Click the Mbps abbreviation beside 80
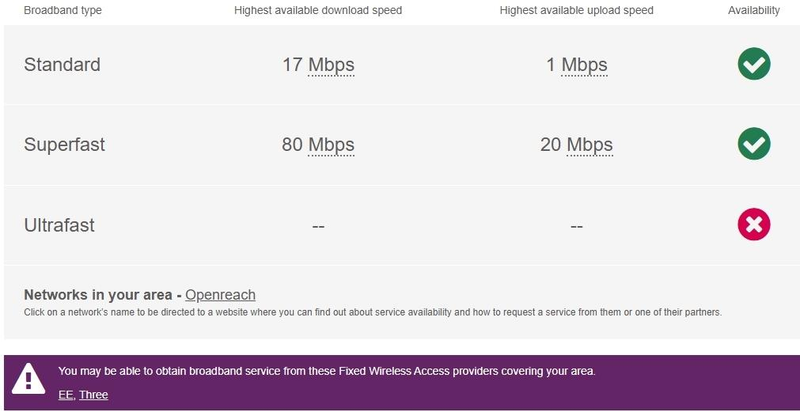The width and height of the screenshot is (800, 411). [x=331, y=145]
